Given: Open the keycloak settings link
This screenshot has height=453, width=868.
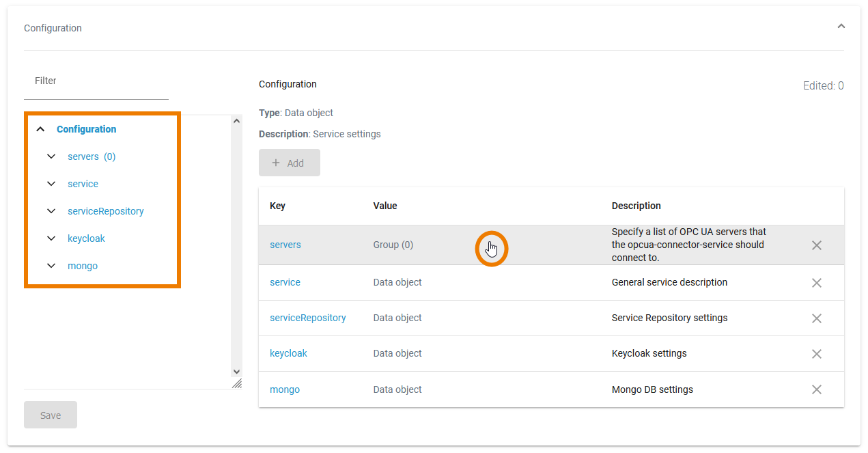Looking at the screenshot, I should point(288,353).
